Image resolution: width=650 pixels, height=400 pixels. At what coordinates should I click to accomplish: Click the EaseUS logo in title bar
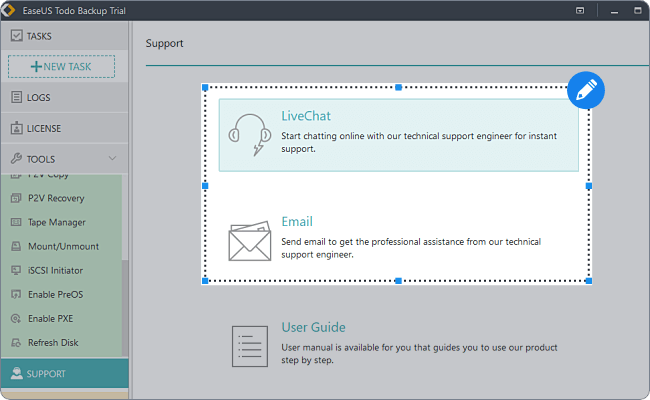(x=9, y=10)
